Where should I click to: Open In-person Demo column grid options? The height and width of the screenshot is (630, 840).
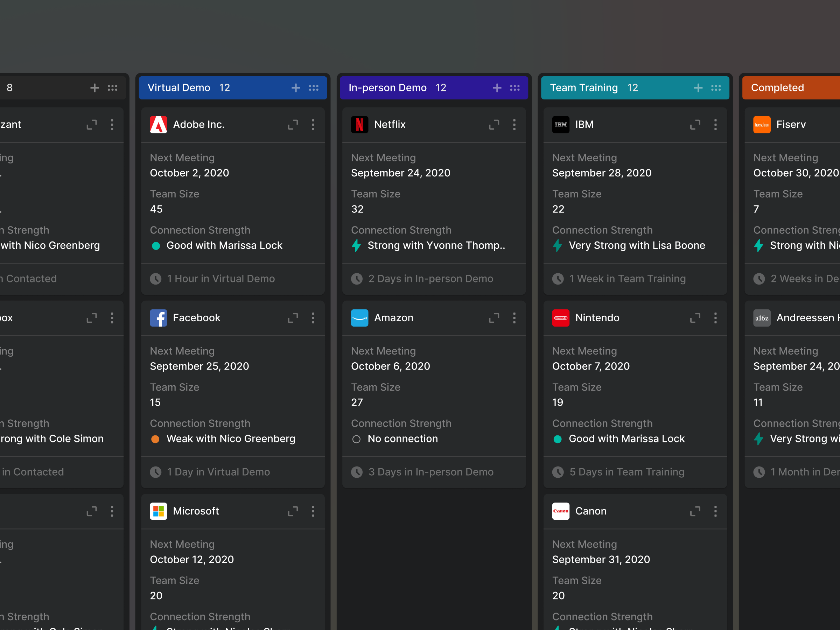pos(515,88)
